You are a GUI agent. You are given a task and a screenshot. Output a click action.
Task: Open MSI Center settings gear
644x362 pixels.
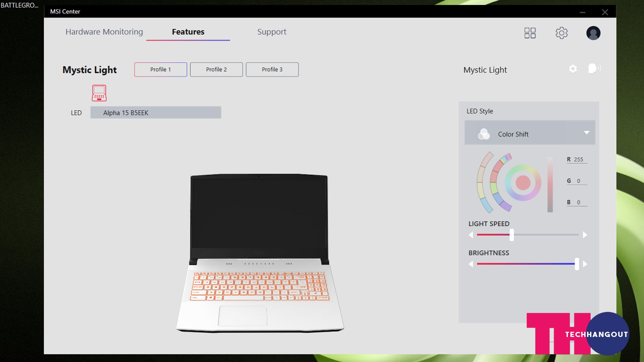click(x=561, y=33)
